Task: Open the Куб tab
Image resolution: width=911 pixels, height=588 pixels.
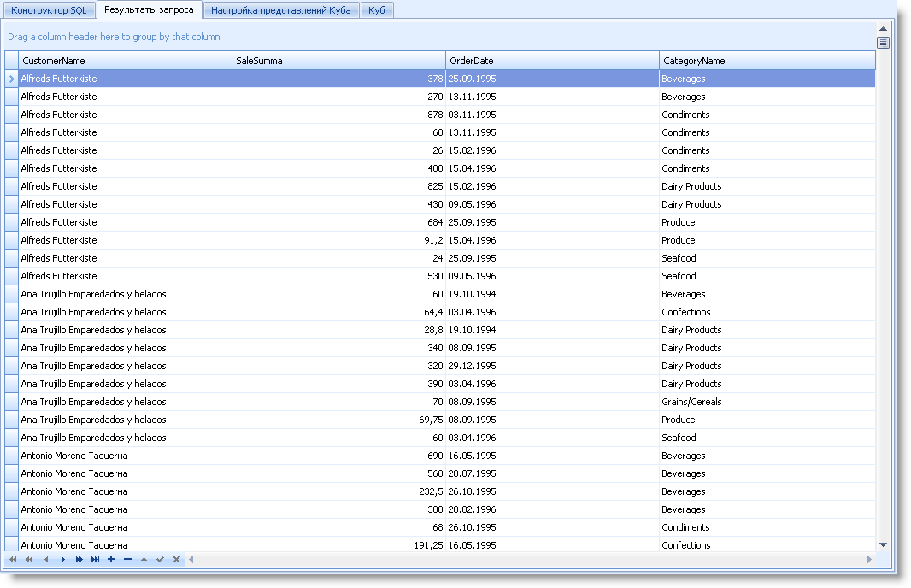Action: pyautogui.click(x=377, y=10)
